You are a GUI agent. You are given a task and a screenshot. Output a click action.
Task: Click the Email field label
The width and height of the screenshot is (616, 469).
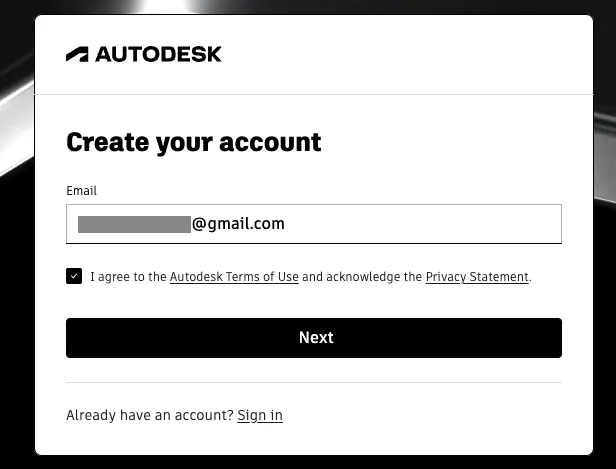(x=81, y=191)
